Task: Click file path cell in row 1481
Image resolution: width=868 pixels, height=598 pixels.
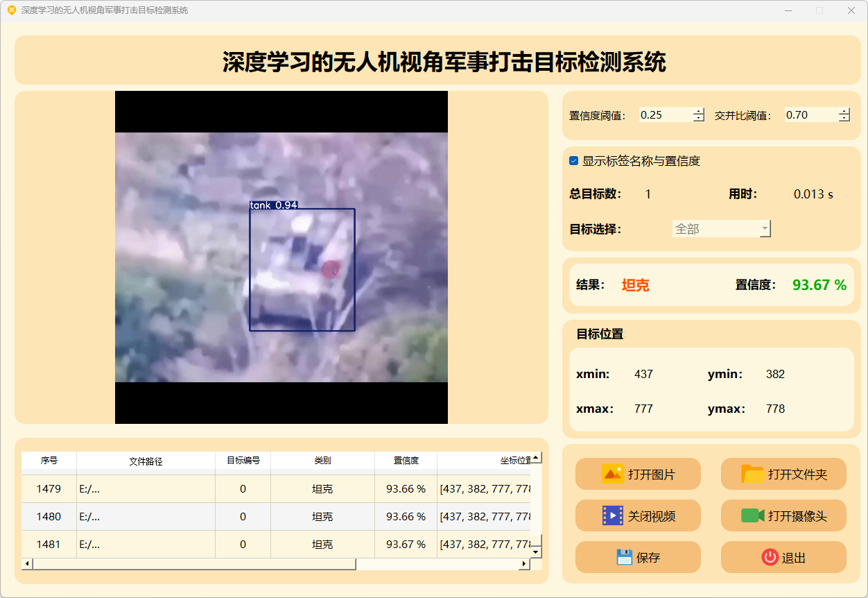Action: click(146, 545)
